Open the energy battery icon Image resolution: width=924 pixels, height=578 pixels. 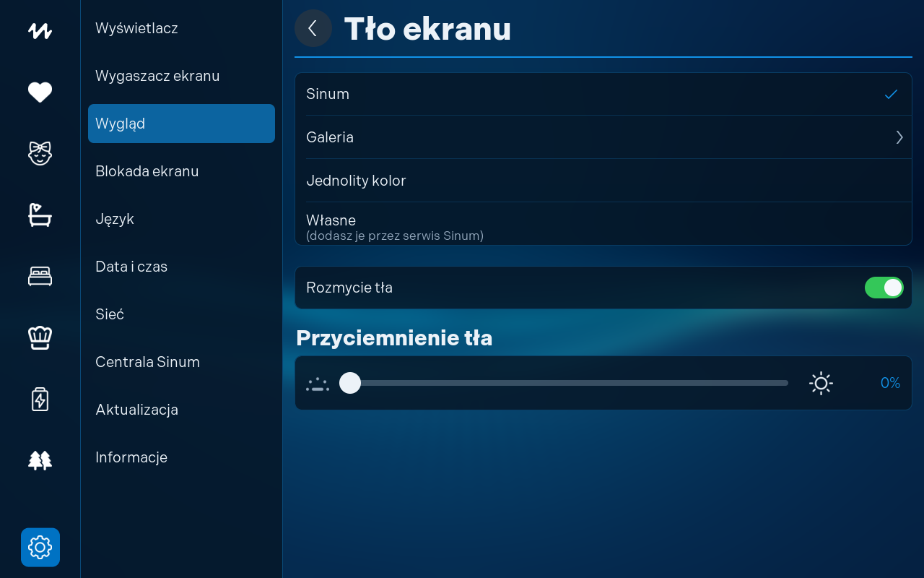coord(40,399)
